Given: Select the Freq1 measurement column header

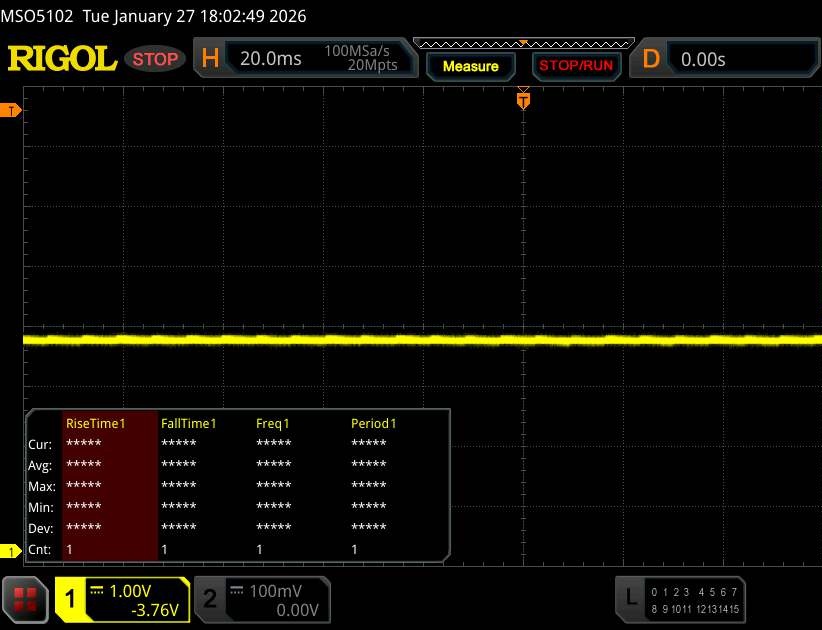Looking at the screenshot, I should click(x=273, y=423).
